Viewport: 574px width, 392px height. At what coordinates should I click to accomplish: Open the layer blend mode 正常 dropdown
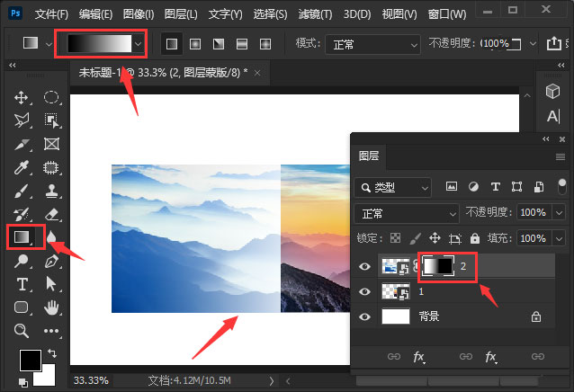(407, 214)
